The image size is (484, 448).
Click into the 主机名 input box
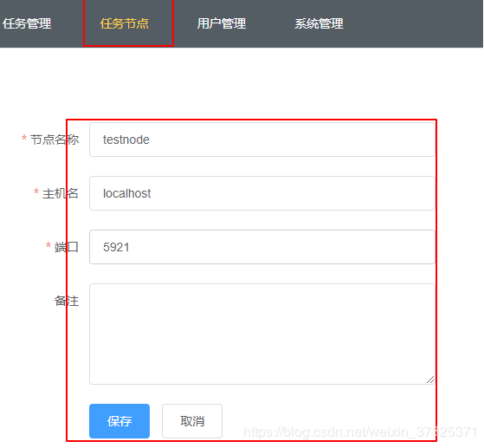coord(262,193)
